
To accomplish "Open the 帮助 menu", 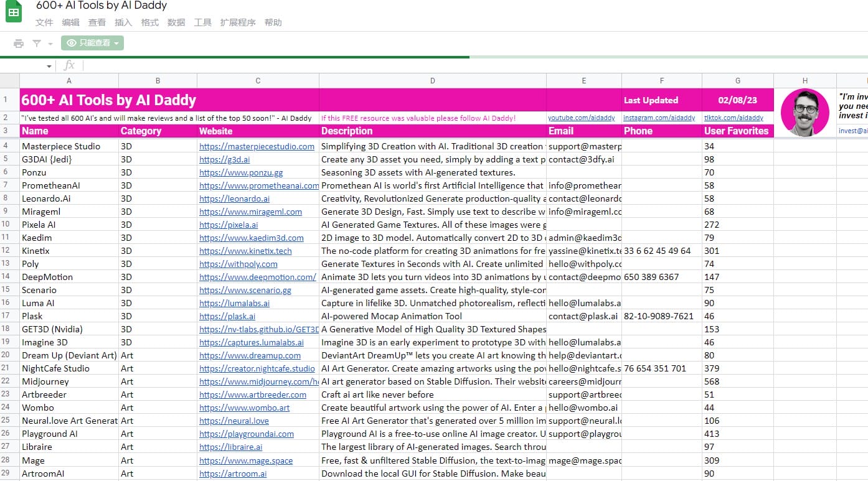I will point(273,22).
